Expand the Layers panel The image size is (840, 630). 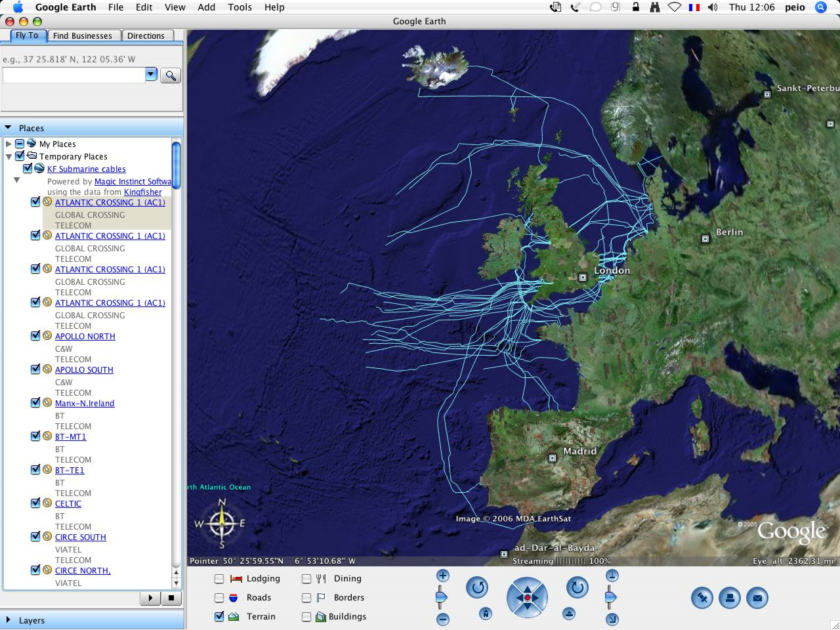[x=9, y=620]
